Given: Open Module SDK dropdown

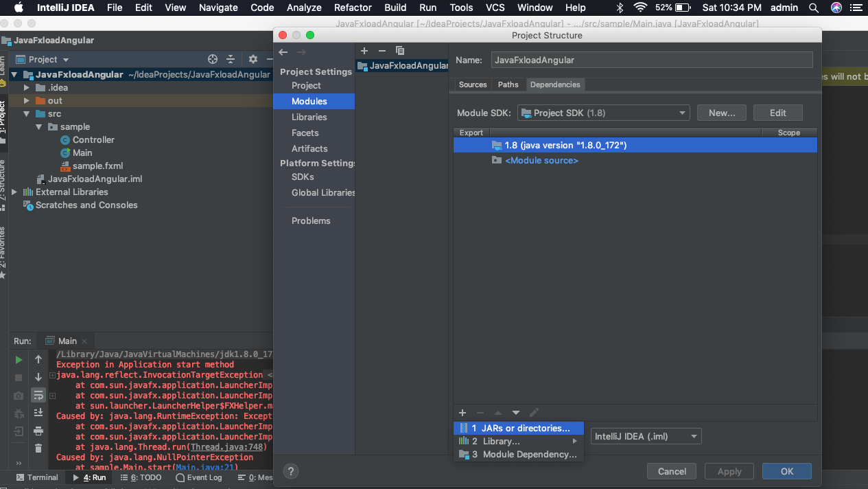Looking at the screenshot, I should click(603, 113).
